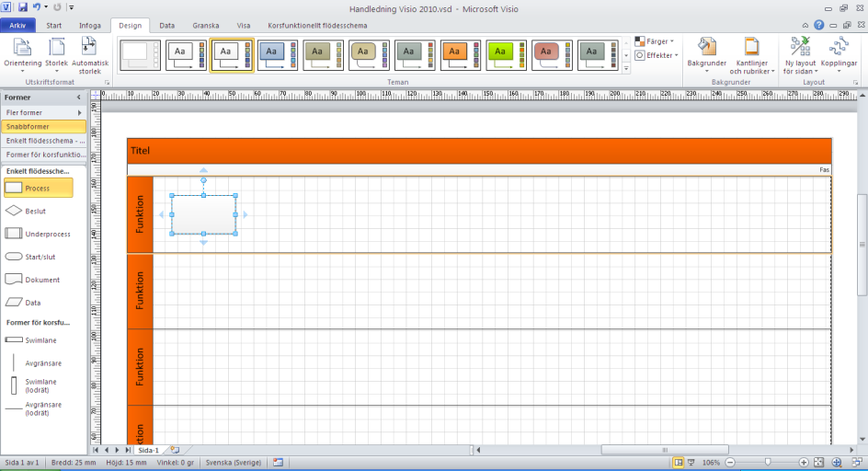Click the selected process box on canvas
868x471 pixels.
coord(204,214)
